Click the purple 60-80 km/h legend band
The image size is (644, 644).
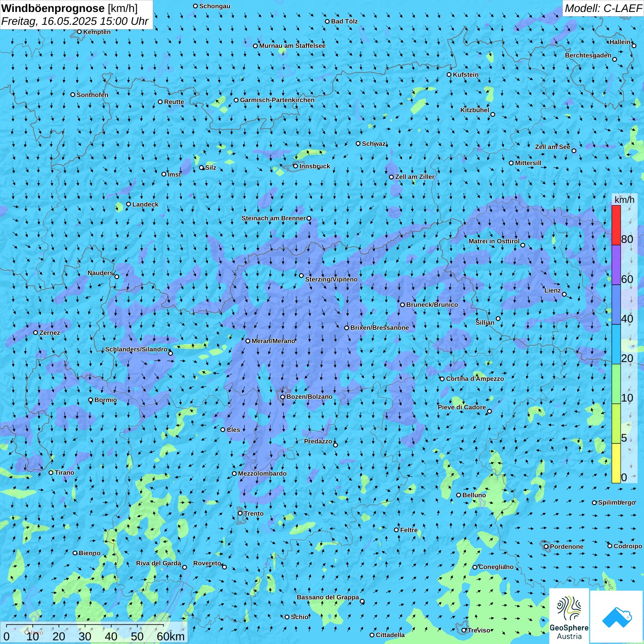(616, 265)
